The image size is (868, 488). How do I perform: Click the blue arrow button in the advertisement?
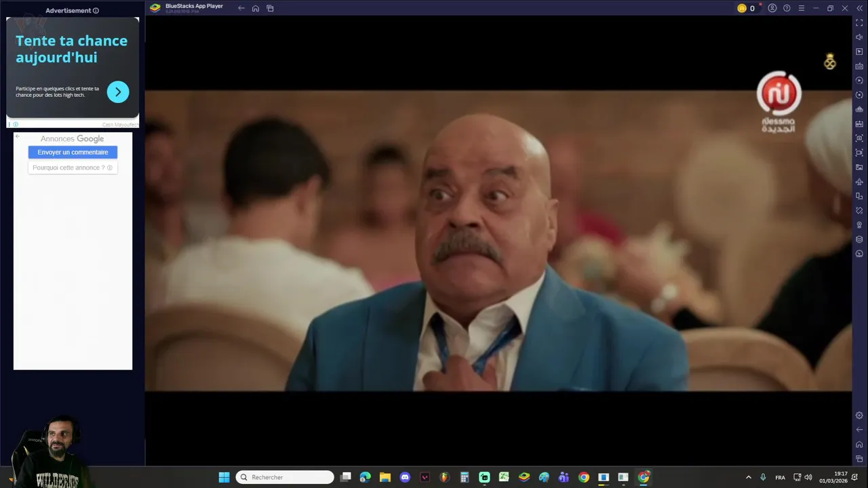[x=118, y=91]
